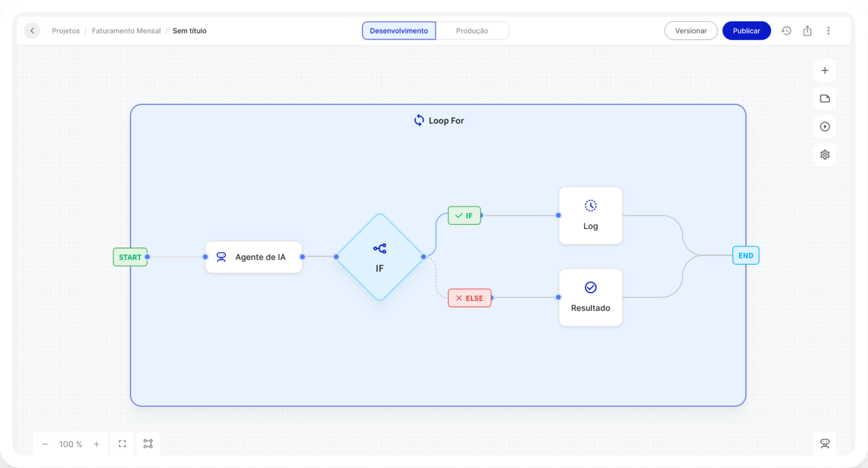Click the version history clock icon
Screen dimensions: 868x468
[786, 31]
